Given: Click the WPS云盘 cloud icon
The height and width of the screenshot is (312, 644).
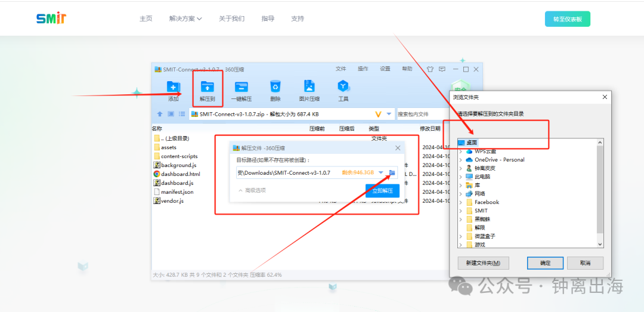Looking at the screenshot, I should click(x=469, y=151).
